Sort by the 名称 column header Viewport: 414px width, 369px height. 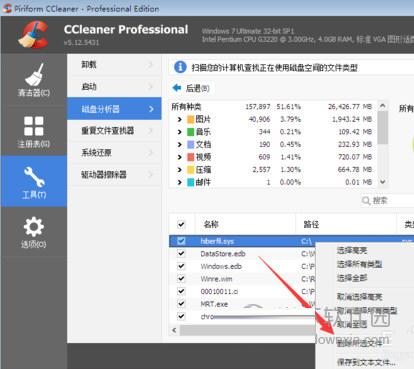[x=245, y=224]
